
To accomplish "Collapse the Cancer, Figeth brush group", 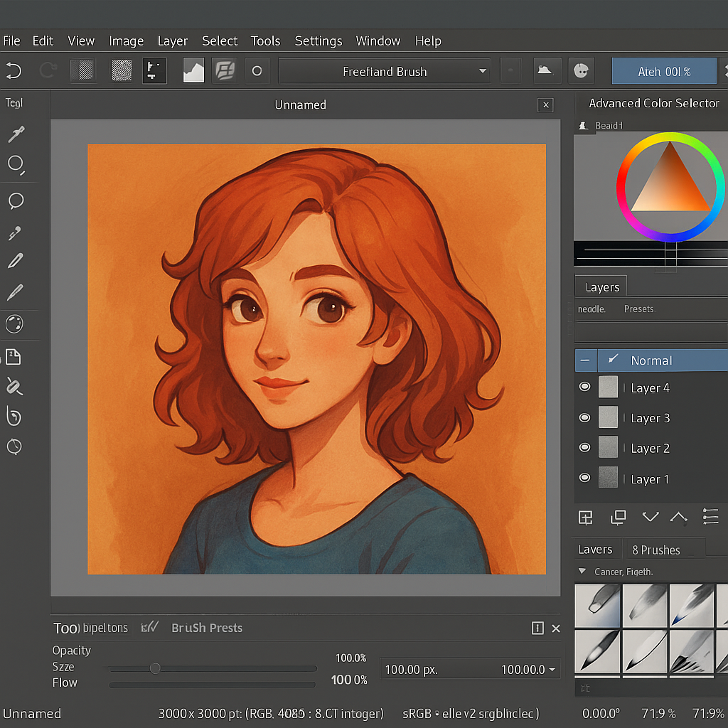I will click(581, 571).
